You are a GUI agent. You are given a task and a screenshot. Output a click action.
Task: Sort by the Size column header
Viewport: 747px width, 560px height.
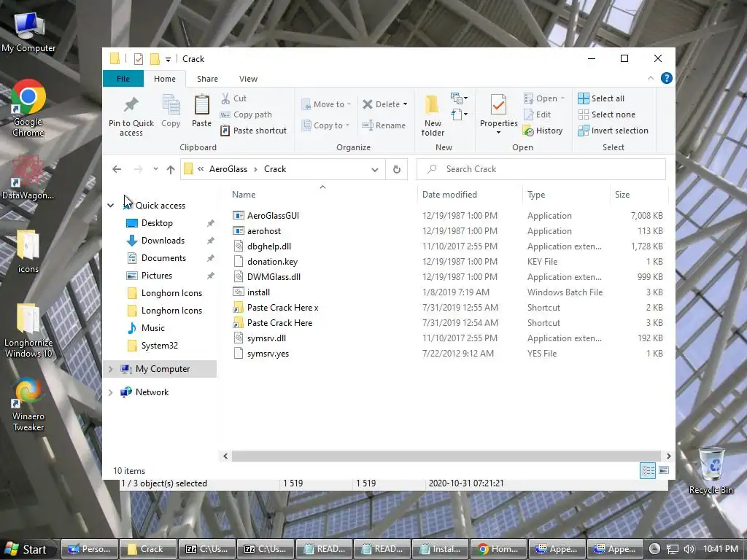coord(622,194)
